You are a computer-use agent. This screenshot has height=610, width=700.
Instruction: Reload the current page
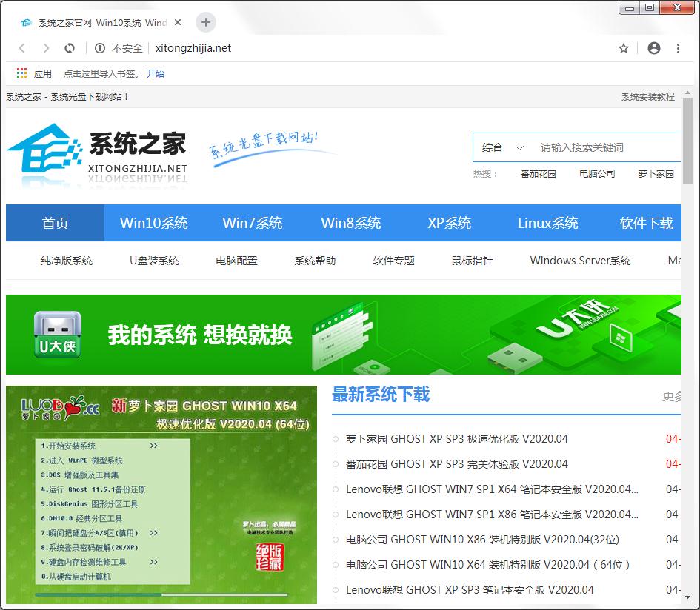tap(70, 47)
